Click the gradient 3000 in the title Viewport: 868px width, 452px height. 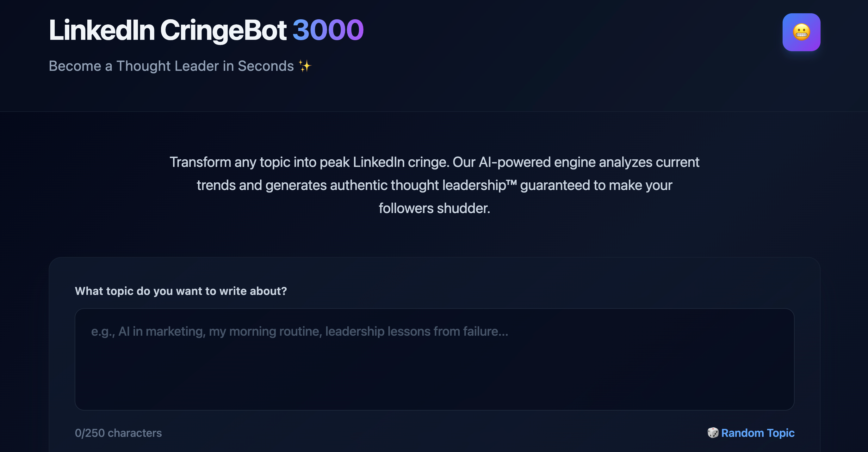[328, 30]
